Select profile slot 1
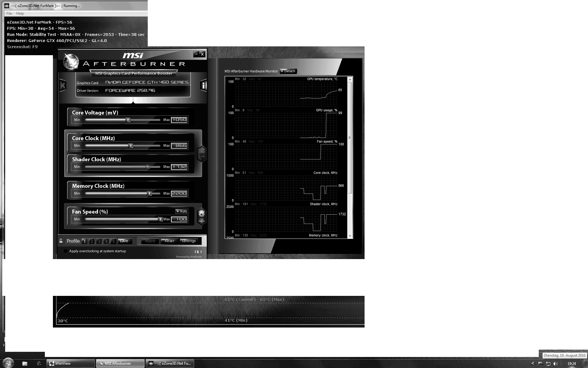Screen dimensions: 588x368 click(85, 241)
